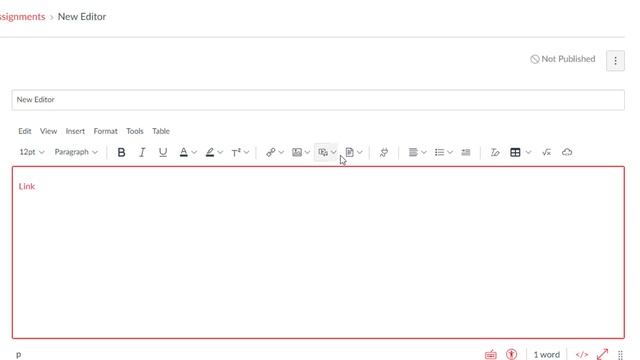Open the external apps plug icon
The image size is (640, 360).
[384, 152]
